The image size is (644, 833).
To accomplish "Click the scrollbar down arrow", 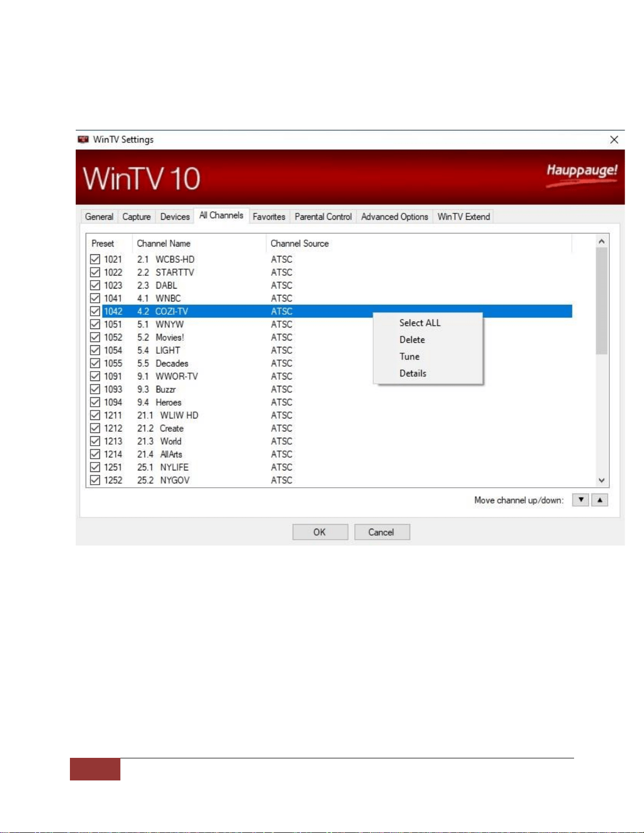I will tap(602, 480).
